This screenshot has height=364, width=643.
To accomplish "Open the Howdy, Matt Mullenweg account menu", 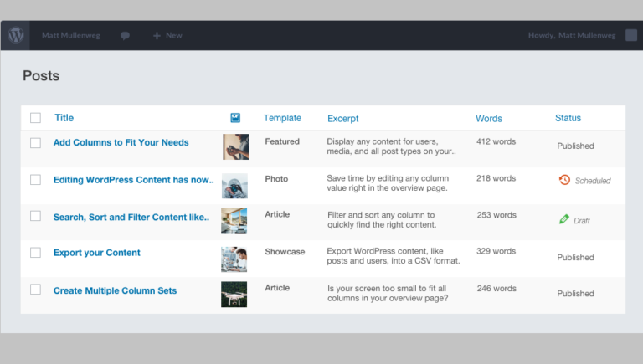I will point(574,36).
